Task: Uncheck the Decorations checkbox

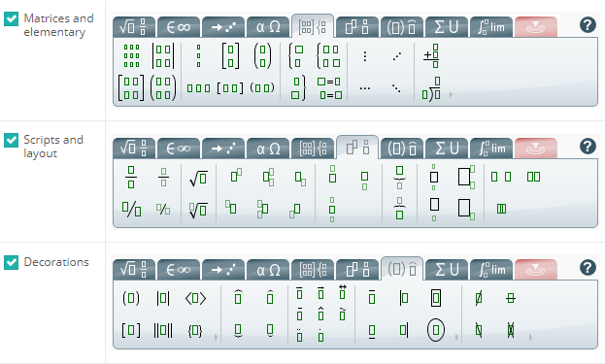Action: [12, 262]
